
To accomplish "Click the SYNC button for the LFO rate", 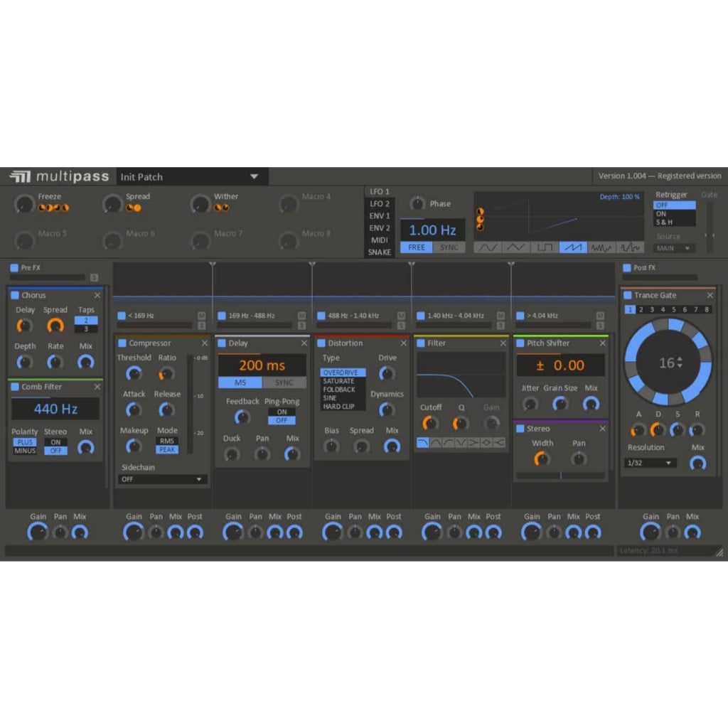I will point(448,247).
